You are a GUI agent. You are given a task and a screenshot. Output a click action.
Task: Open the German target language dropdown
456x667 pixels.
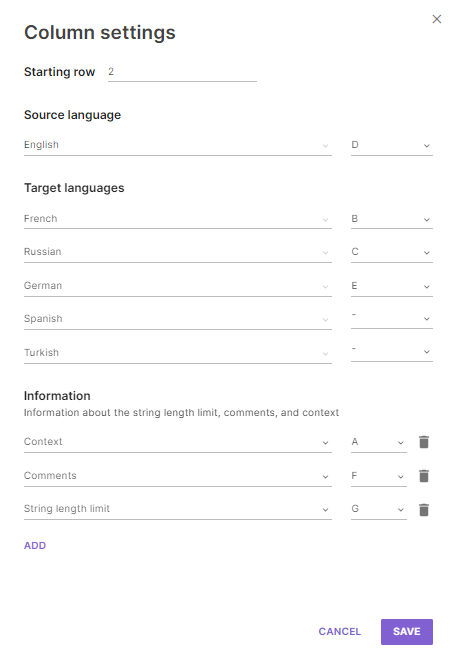pos(177,286)
